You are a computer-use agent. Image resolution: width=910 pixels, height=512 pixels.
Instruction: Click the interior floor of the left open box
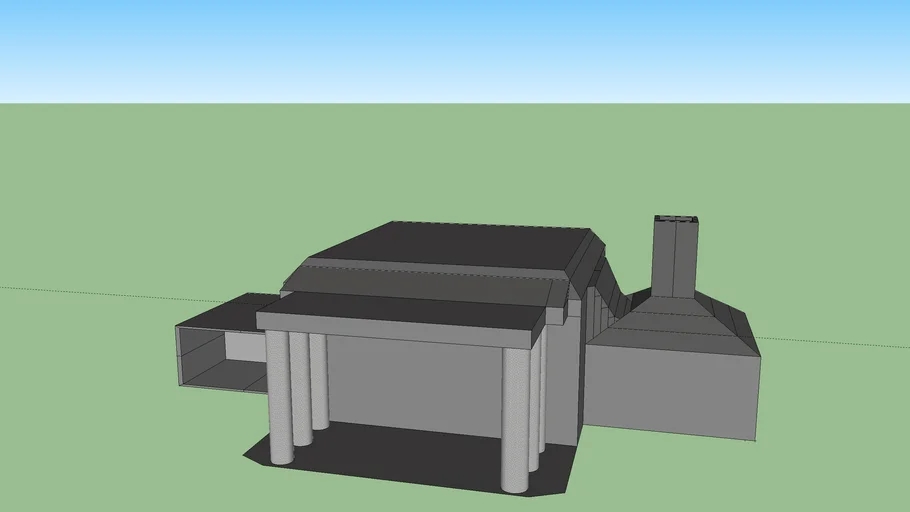[x=225, y=375]
